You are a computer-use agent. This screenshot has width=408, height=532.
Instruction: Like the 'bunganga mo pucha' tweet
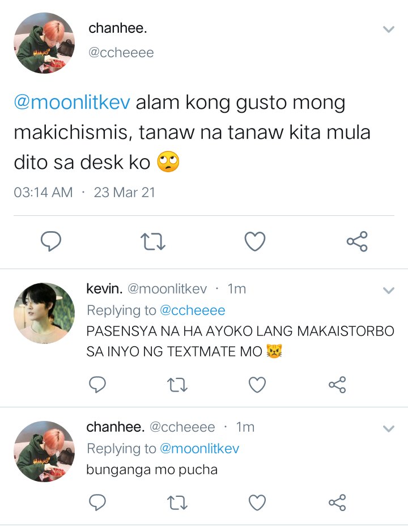pos(257,503)
